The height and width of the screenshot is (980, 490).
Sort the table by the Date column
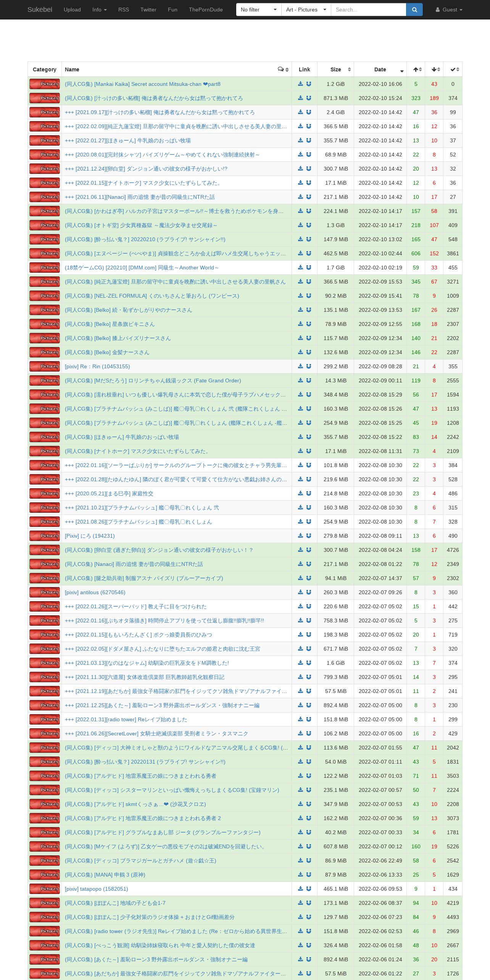[380, 69]
